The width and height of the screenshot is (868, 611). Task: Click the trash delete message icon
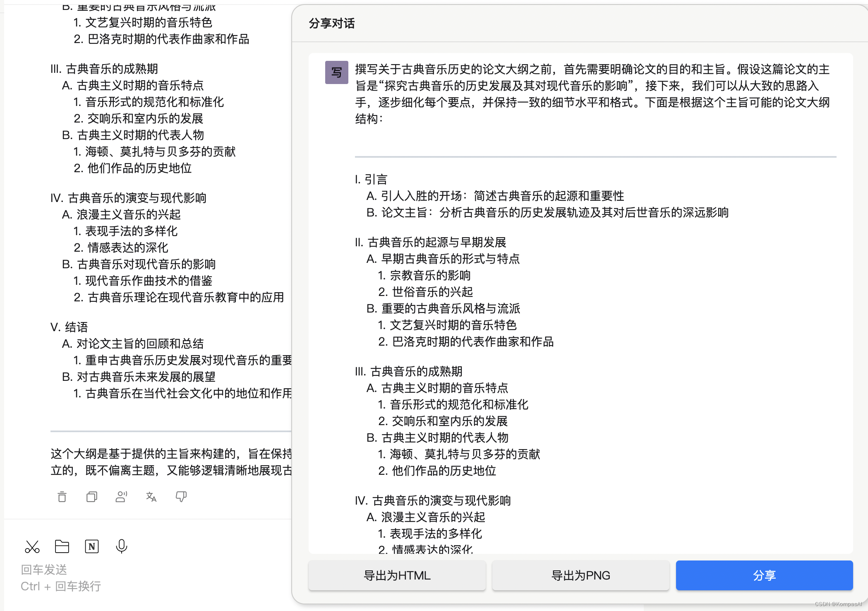[x=62, y=496]
